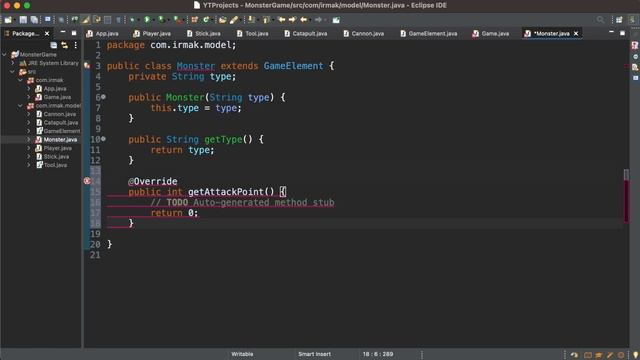
Task: Collapse the com.irmak.model package node
Action: 20,106
